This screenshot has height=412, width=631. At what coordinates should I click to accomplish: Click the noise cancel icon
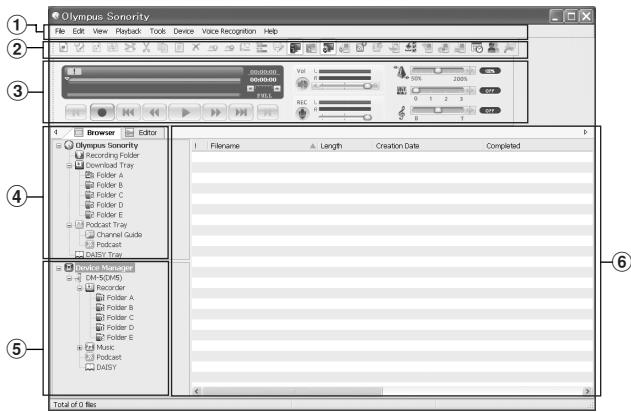point(402,91)
